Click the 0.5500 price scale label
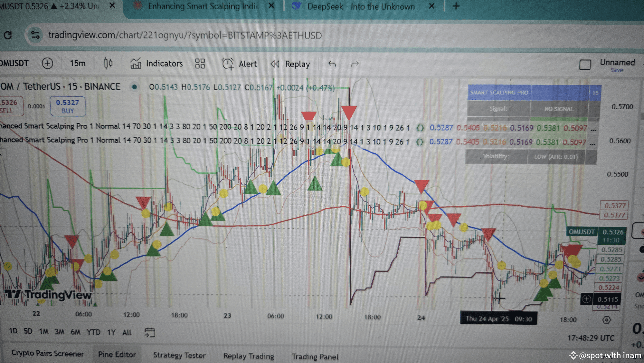The width and height of the screenshot is (644, 363). (x=618, y=174)
